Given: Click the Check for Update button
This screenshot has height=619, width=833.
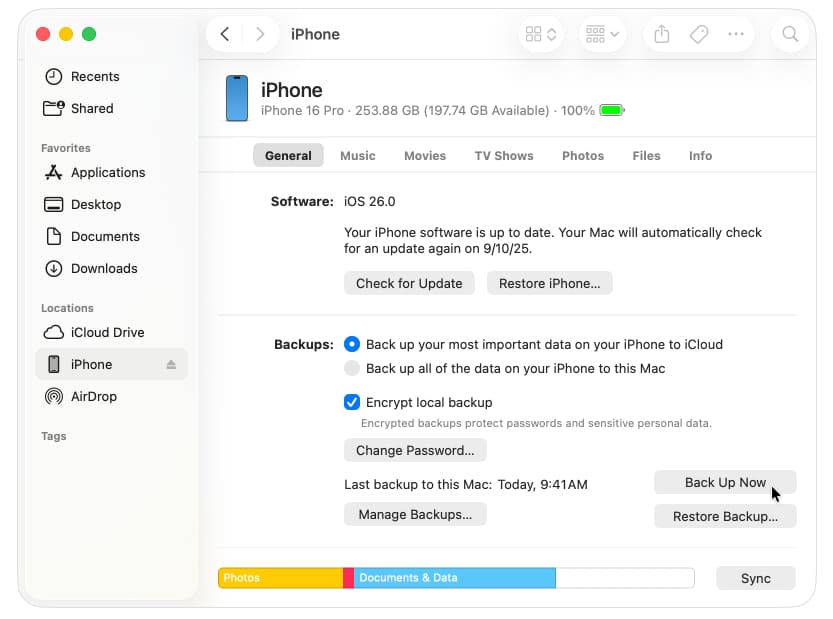Looking at the screenshot, I should click(409, 283).
